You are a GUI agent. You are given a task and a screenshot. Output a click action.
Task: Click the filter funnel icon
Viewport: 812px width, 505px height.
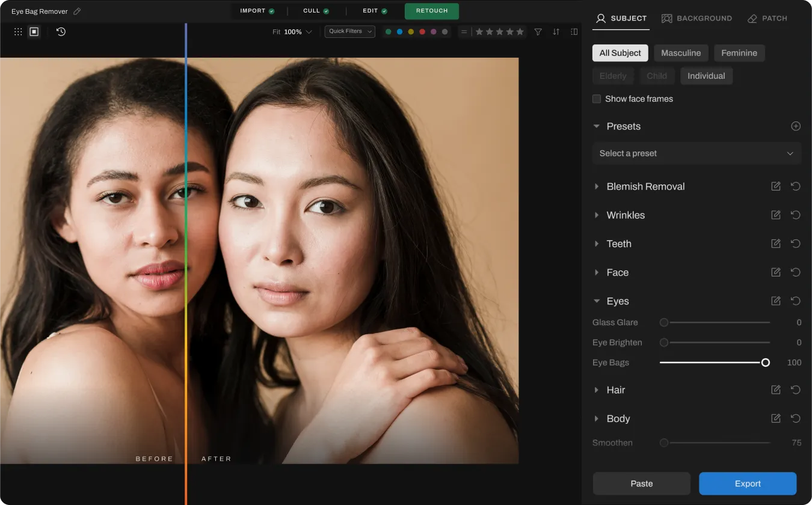[x=538, y=32]
